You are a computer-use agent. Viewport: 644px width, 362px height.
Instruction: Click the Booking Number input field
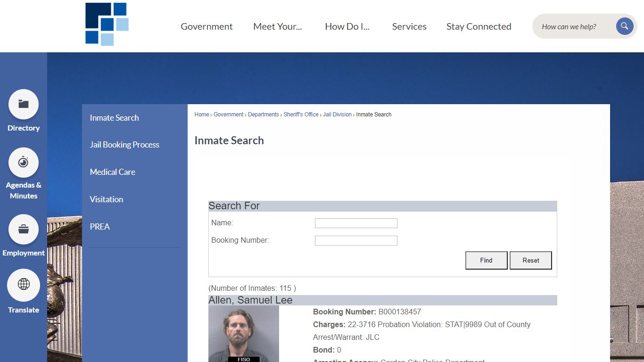pyautogui.click(x=356, y=241)
